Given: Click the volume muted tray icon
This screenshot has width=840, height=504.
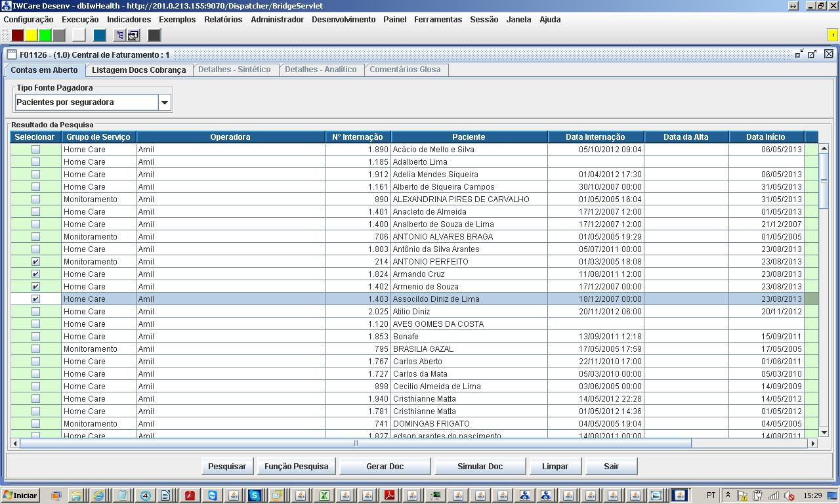Looking at the screenshot, I should (x=789, y=495).
